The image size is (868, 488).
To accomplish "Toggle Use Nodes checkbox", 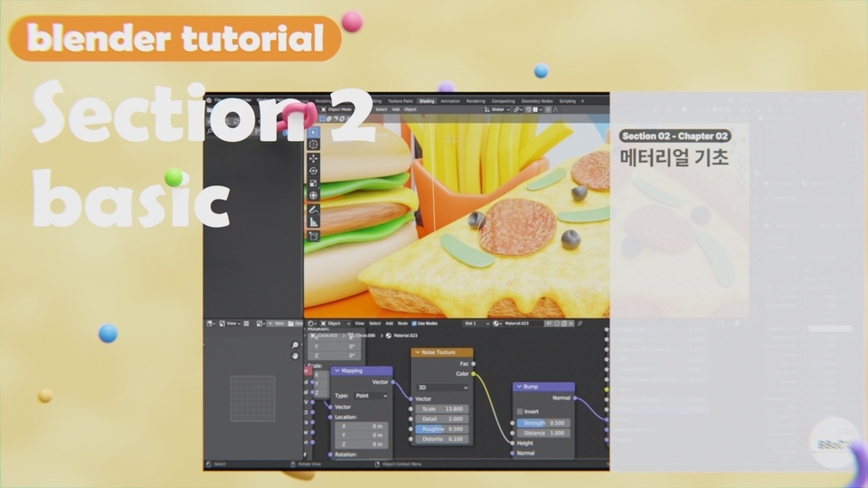I will (414, 324).
